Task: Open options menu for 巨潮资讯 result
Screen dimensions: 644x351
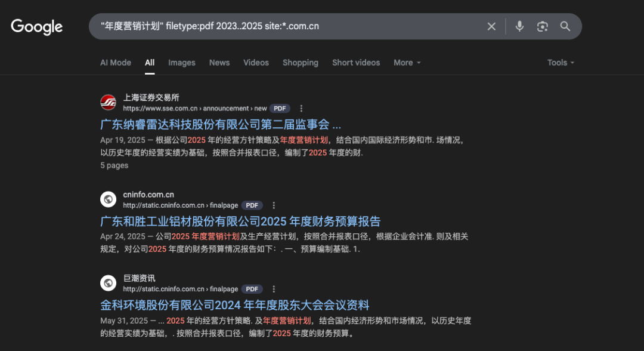Action: point(274,289)
